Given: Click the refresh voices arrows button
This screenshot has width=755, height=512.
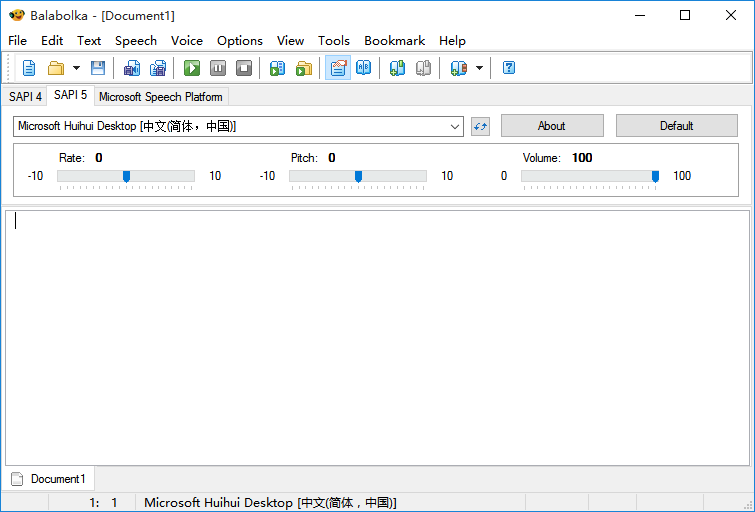Looking at the screenshot, I should point(480,126).
